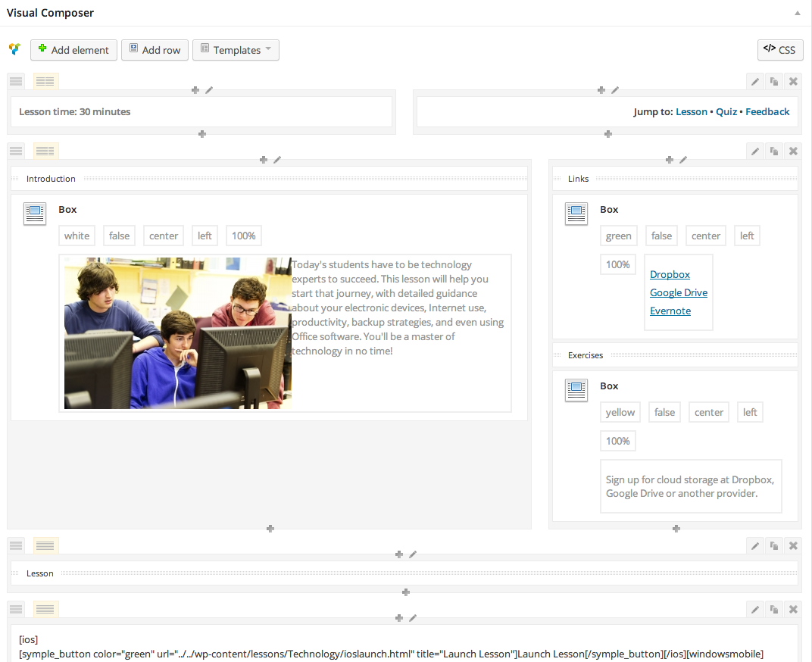Change column layout of the first row

click(45, 81)
